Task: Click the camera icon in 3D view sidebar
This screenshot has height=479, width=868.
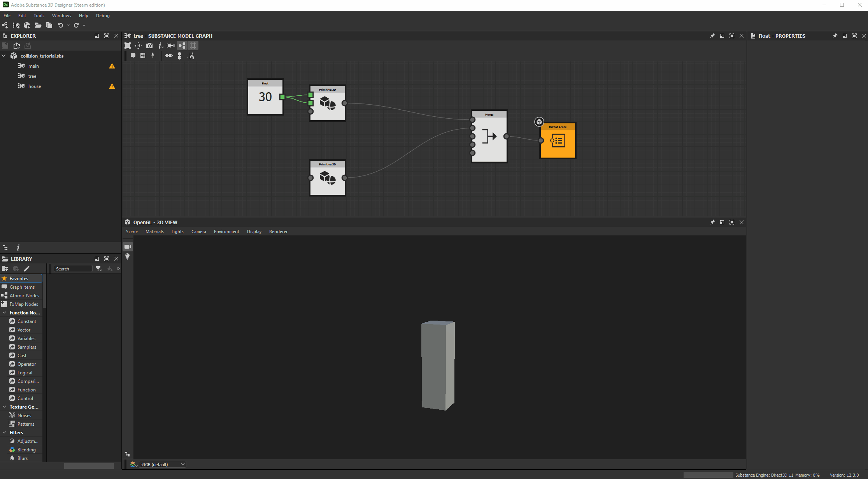Action: pyautogui.click(x=128, y=247)
